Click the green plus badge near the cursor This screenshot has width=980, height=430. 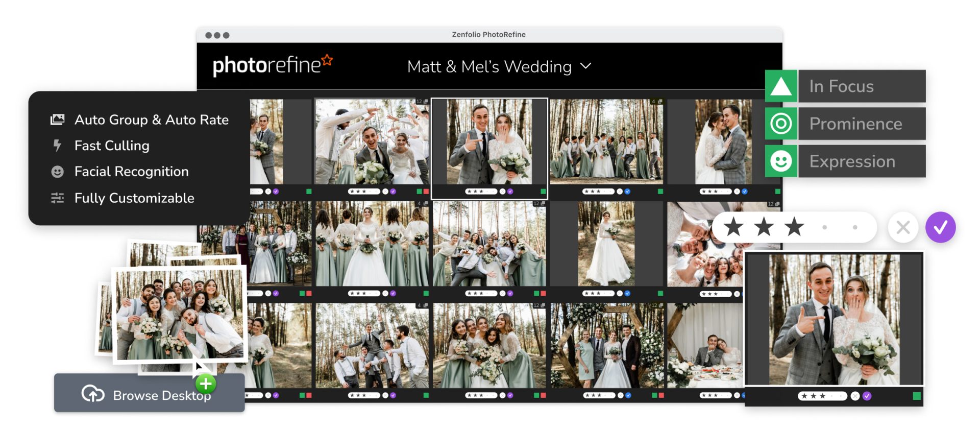pos(206,383)
